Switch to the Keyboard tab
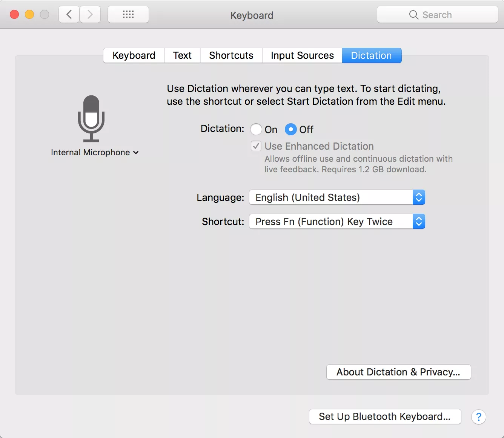Image resolution: width=504 pixels, height=438 pixels. [134, 55]
